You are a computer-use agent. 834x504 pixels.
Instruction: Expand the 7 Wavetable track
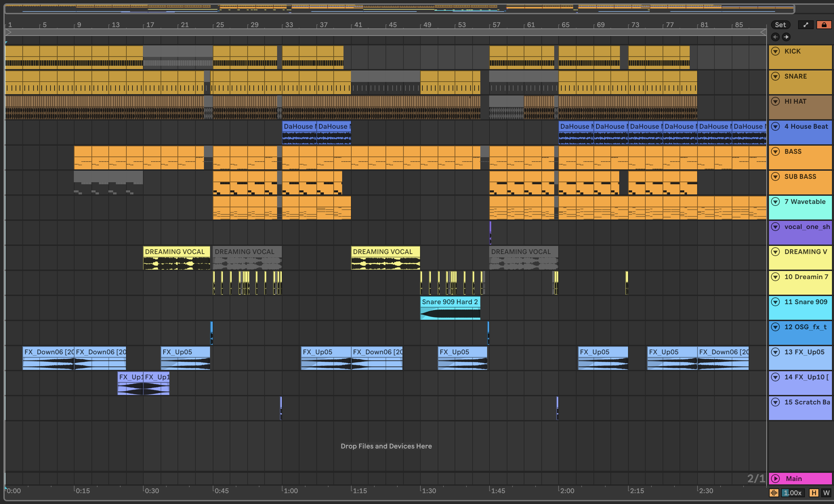tap(775, 202)
